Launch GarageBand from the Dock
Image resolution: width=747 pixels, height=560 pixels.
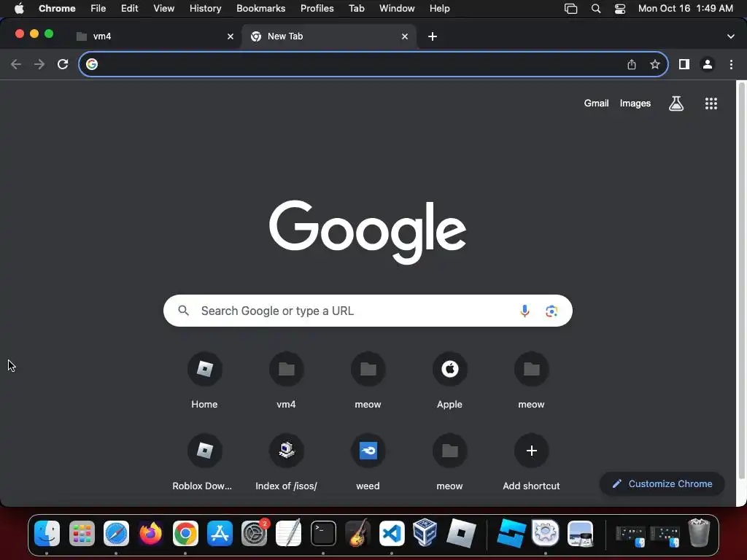357,533
